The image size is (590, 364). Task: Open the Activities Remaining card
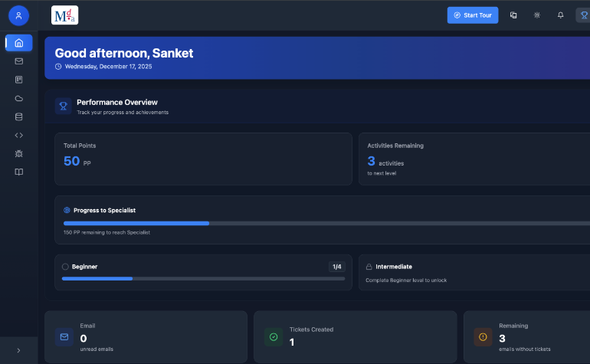click(474, 159)
